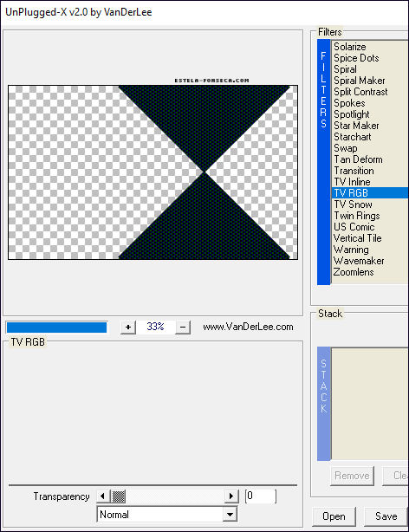Select Zoomlens in the filters list
Image resolution: width=409 pixels, height=532 pixels.
click(x=354, y=272)
